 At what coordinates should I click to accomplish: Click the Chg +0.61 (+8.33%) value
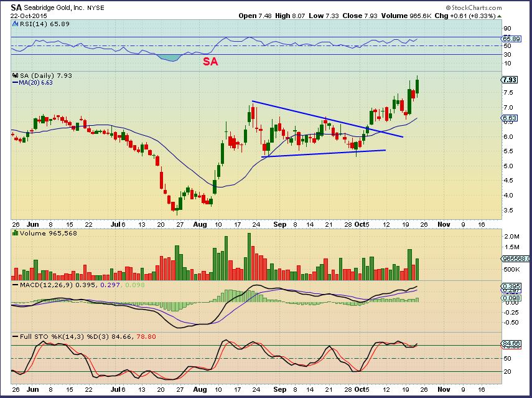(465, 16)
